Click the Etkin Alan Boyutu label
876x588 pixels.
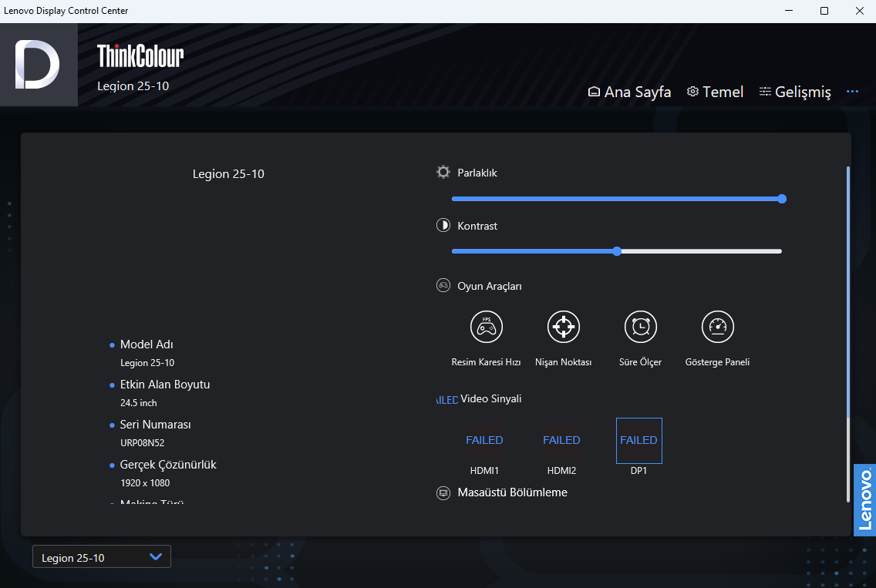pyautogui.click(x=165, y=385)
